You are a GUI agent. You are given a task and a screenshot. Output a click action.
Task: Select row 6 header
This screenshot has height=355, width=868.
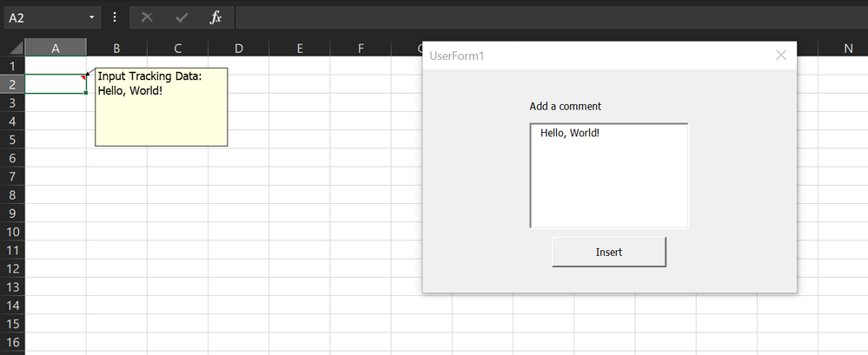point(12,158)
